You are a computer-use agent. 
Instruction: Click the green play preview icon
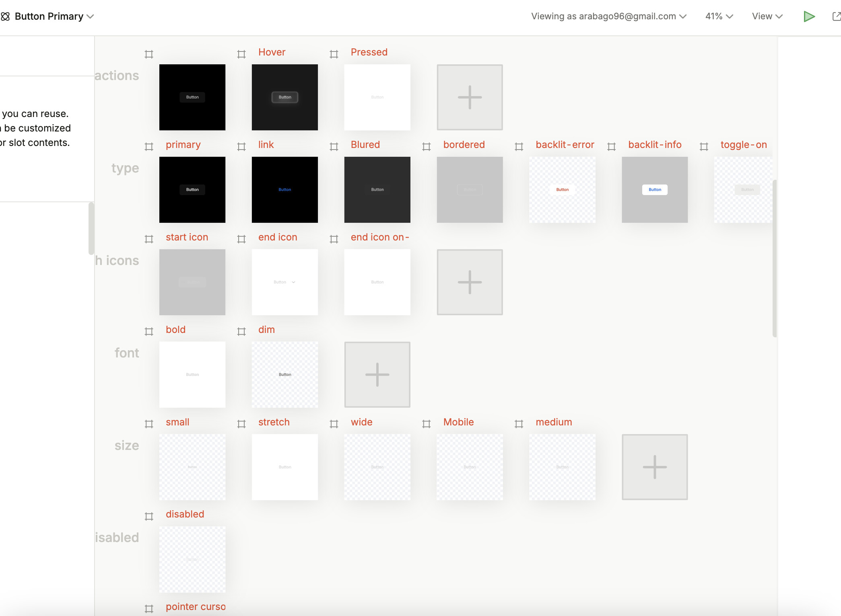809,16
